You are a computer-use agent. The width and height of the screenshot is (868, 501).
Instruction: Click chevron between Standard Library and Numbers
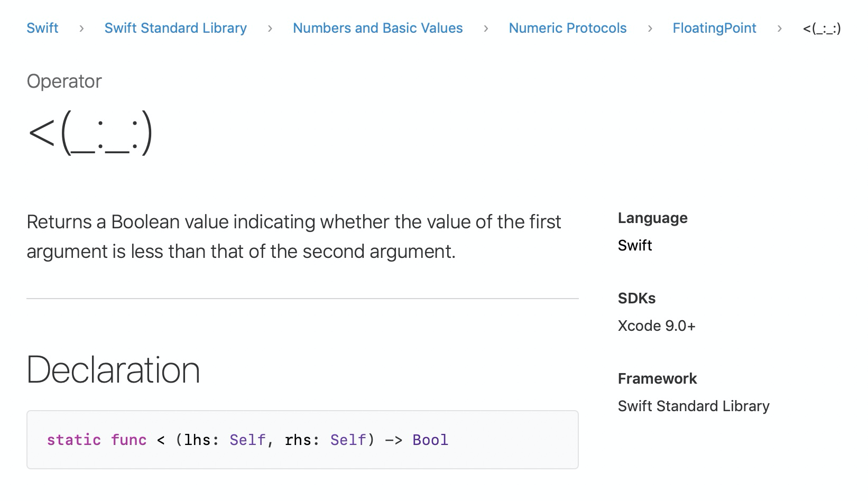coord(270,29)
